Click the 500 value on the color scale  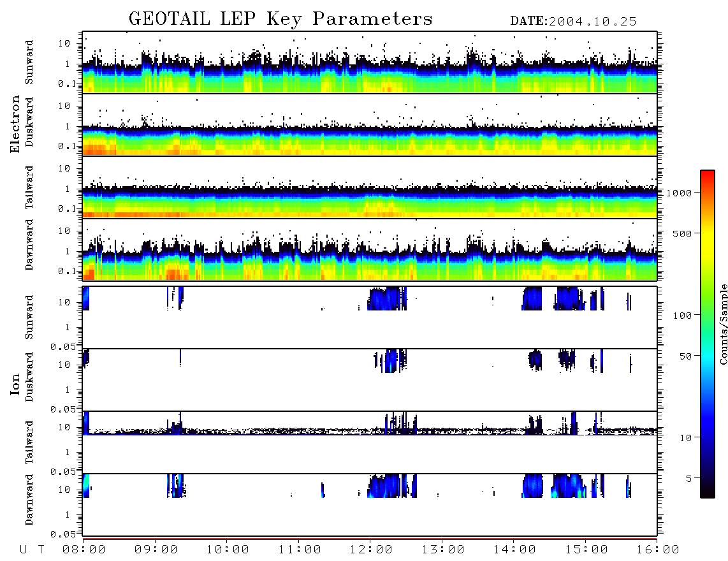pyautogui.click(x=682, y=233)
